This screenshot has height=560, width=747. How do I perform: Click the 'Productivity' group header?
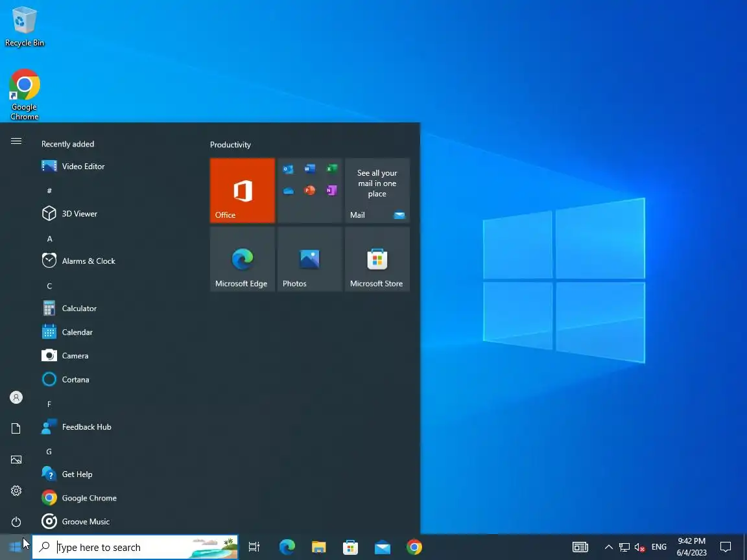(231, 145)
